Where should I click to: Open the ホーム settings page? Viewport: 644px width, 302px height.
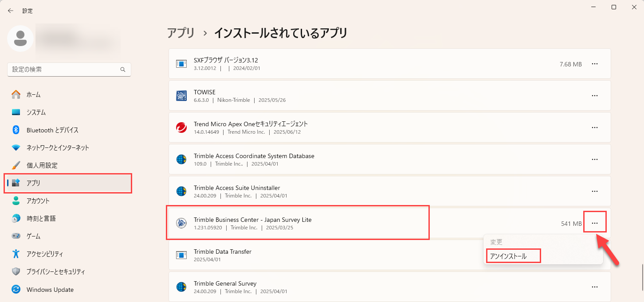coord(33,94)
